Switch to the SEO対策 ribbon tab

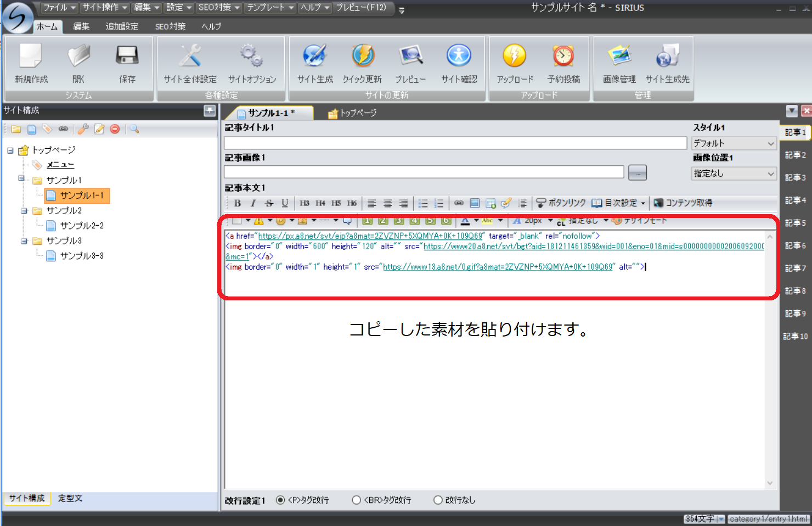tap(170, 26)
